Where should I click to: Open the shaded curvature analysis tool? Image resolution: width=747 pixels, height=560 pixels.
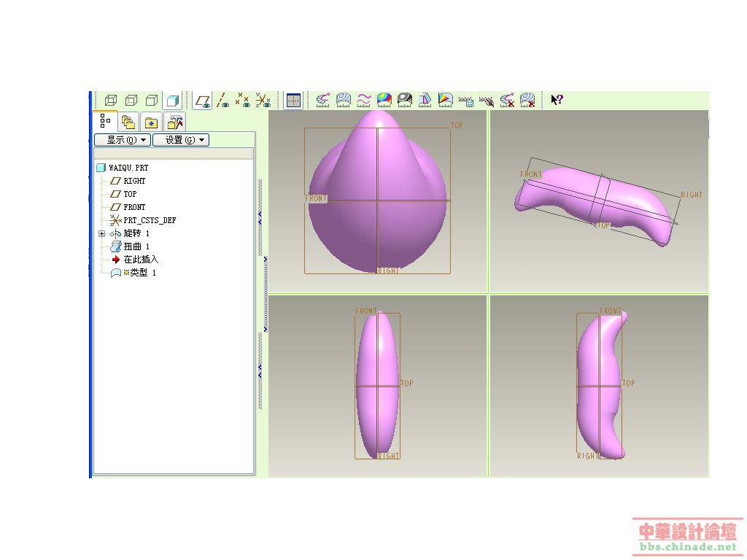(384, 100)
